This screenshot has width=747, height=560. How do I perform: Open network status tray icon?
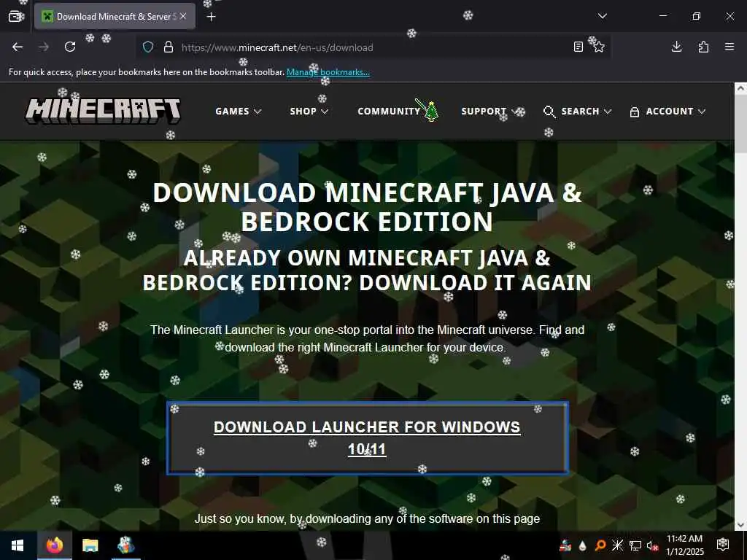click(x=635, y=545)
